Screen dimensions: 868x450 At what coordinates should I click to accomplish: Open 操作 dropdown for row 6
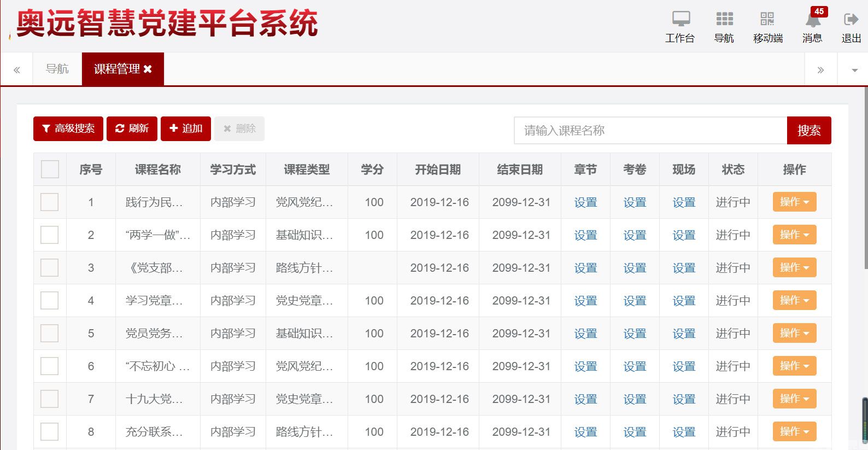pos(794,366)
